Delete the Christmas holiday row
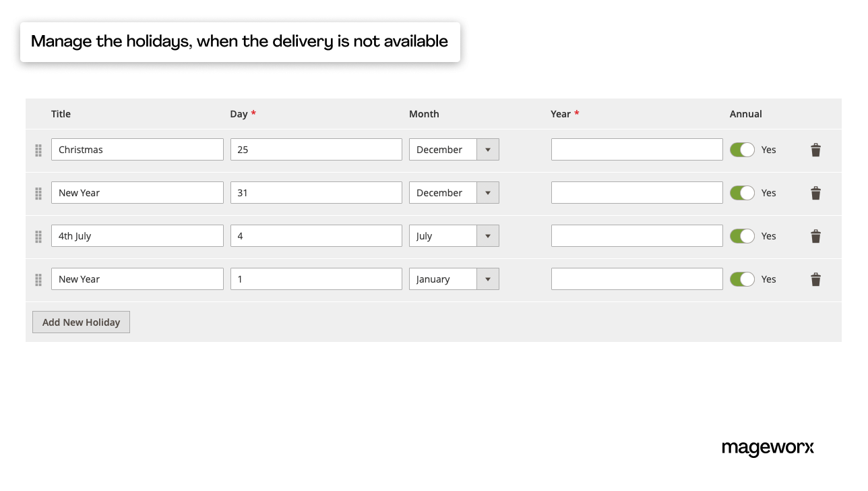868x491 pixels. (x=815, y=150)
